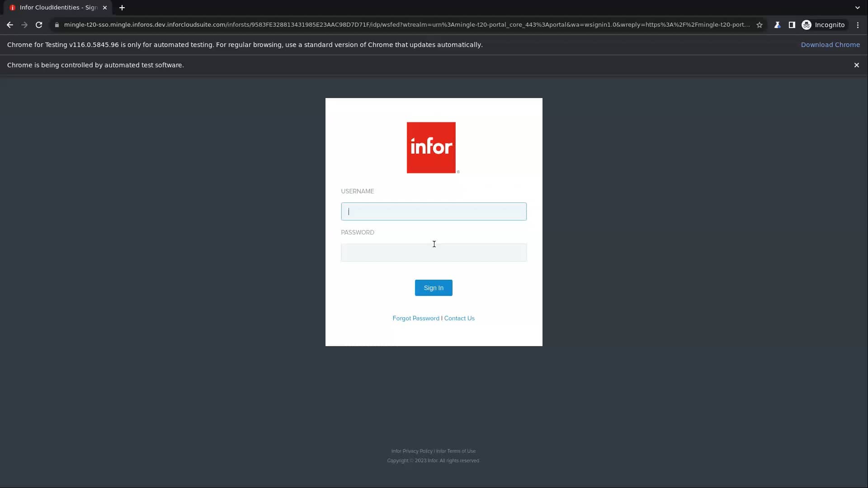Focus the PASSWORD input field
Screen dimensions: 868x488
pos(434,253)
